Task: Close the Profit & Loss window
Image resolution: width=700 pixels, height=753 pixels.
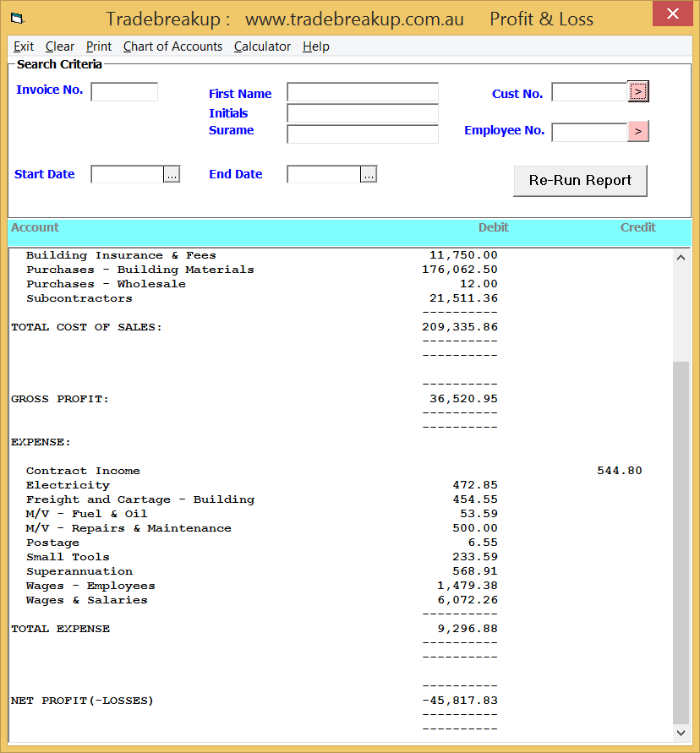Action: [673, 14]
